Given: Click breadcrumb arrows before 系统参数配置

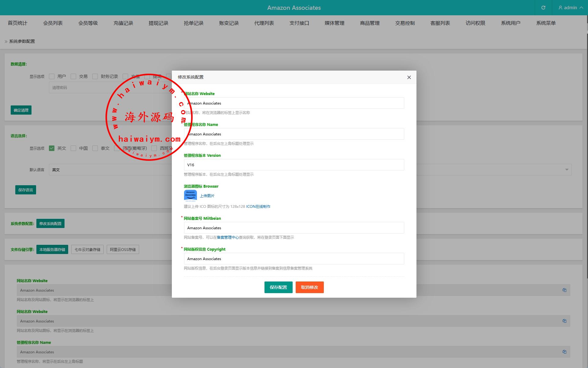Looking at the screenshot, I should pyautogui.click(x=6, y=42).
